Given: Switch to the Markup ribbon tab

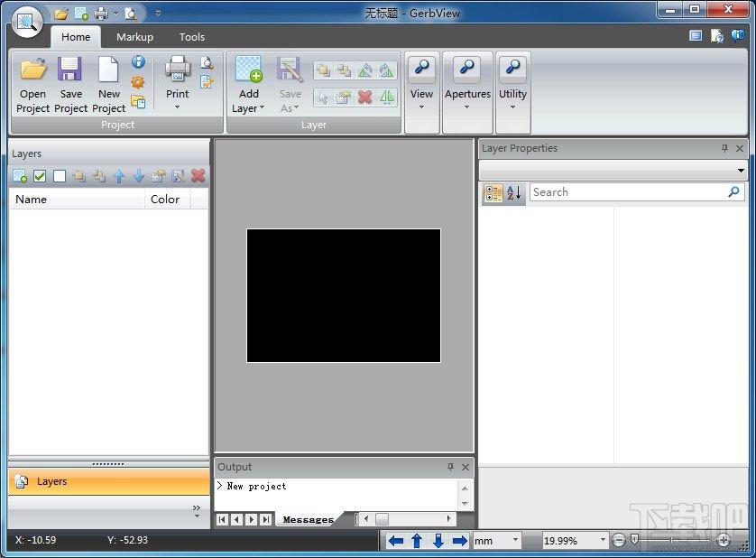Looking at the screenshot, I should (135, 37).
